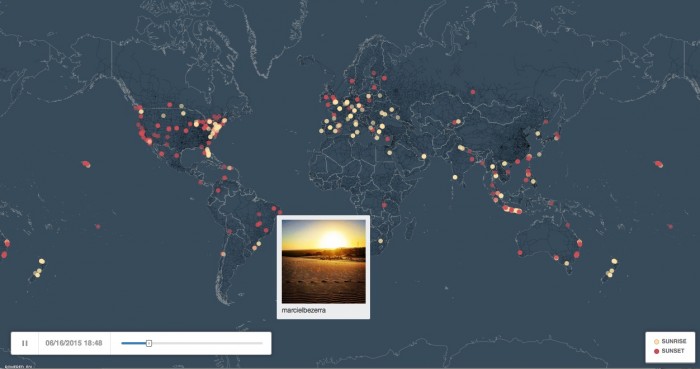Click the sunrise dot in southeast Africa
Screen dimensions: 700x369
(380, 241)
